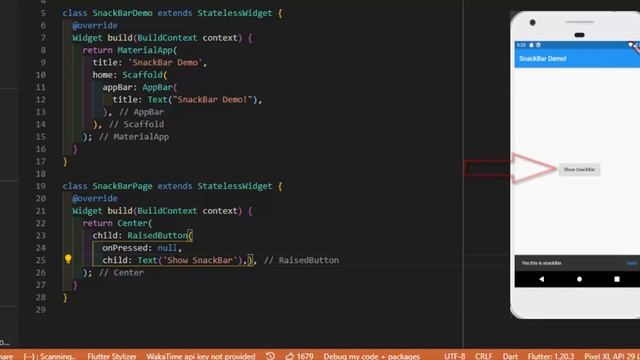Click 'Flutter: 1.20.3' version in status bar
The image size is (640, 360).
coord(551,356)
